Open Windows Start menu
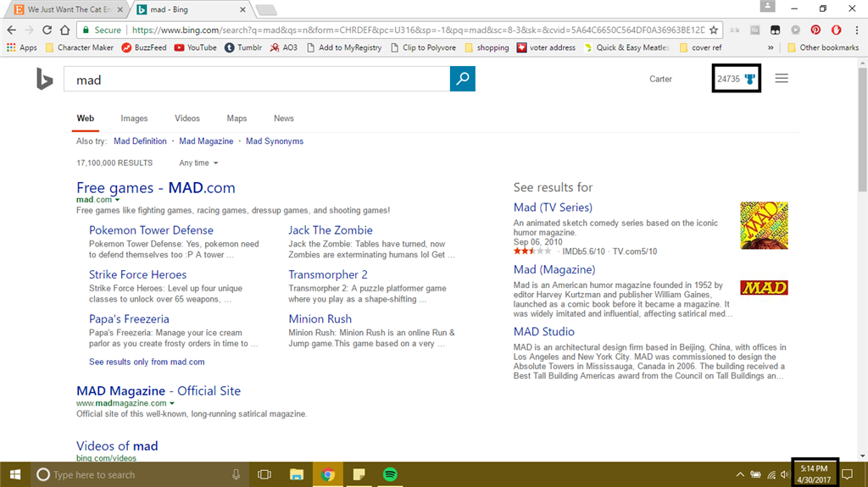Viewport: 868px width, 487px height. (x=15, y=474)
